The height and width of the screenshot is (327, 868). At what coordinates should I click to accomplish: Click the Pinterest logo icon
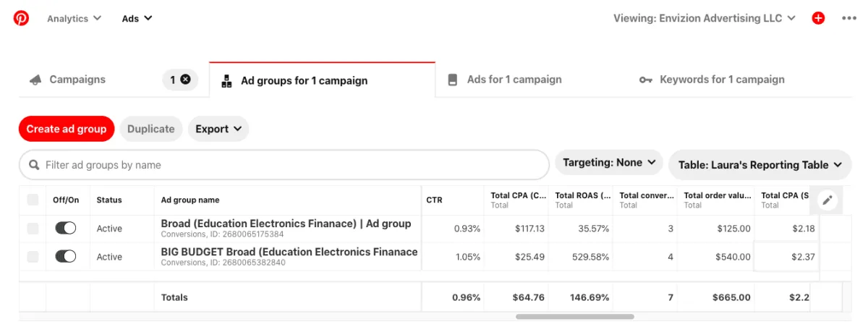point(22,18)
